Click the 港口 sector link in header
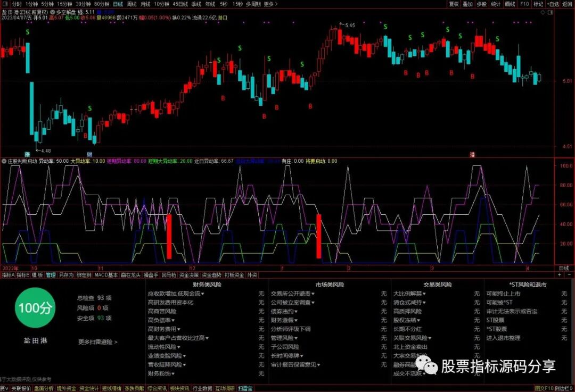The image size is (575, 392). tap(223, 18)
